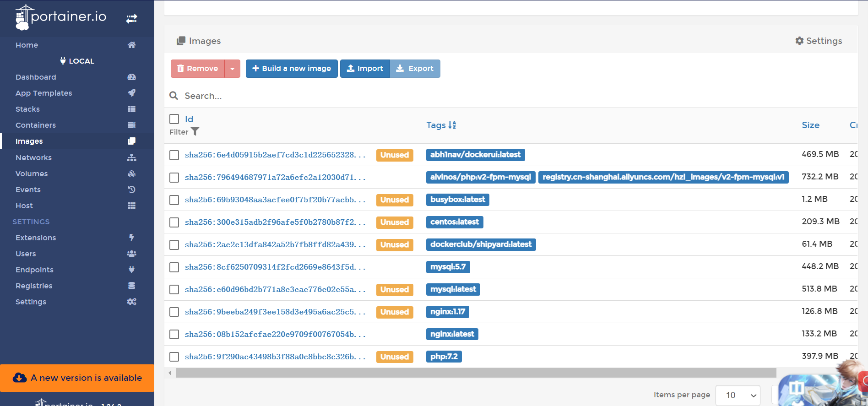Image resolution: width=868 pixels, height=406 pixels.
Task: Open the Home menu item
Action: [x=27, y=45]
